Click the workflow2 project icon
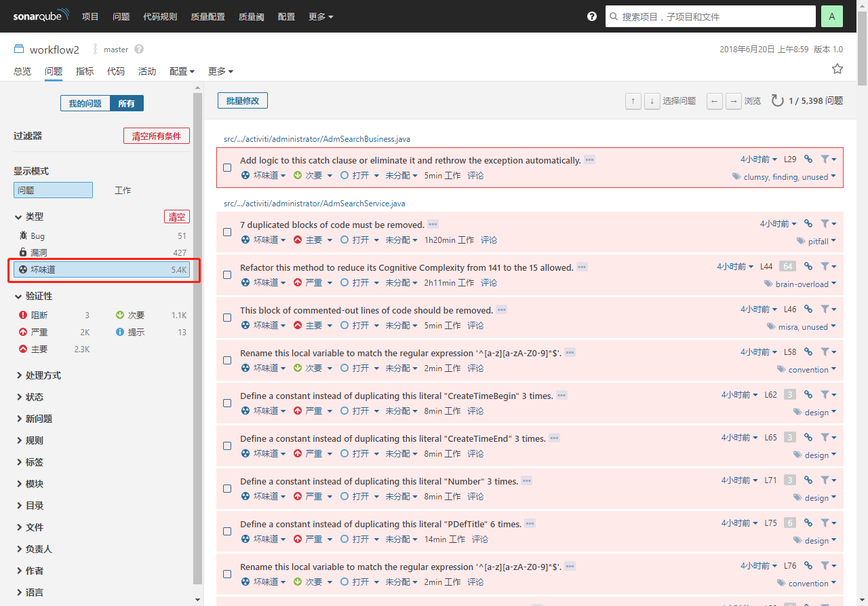The height and width of the screenshot is (606, 868). pyautogui.click(x=19, y=50)
